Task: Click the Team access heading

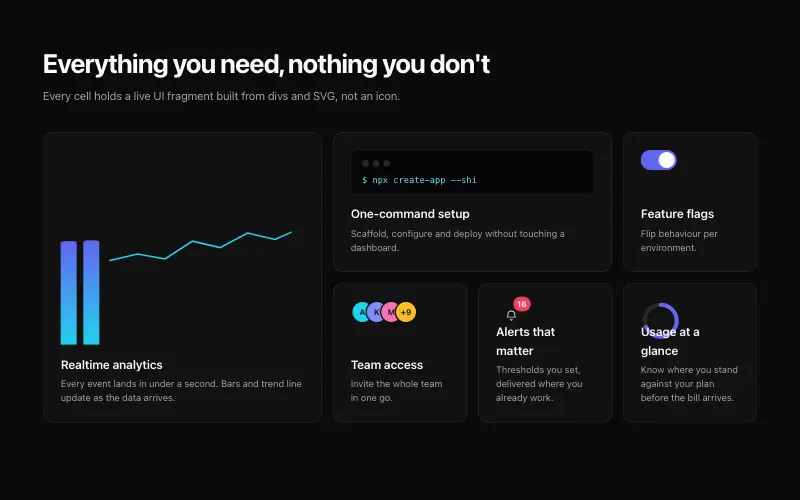Action: point(387,365)
